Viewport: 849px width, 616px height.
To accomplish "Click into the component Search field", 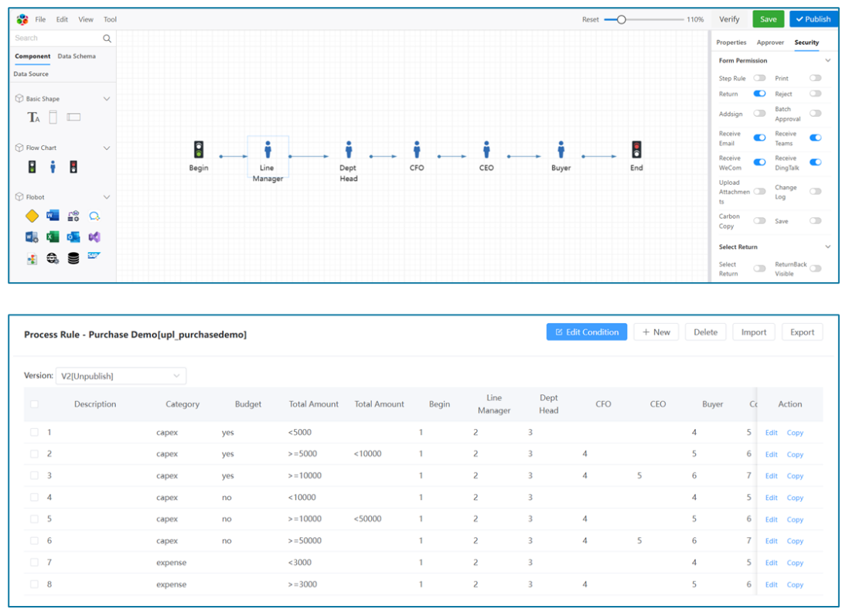I will pos(57,38).
